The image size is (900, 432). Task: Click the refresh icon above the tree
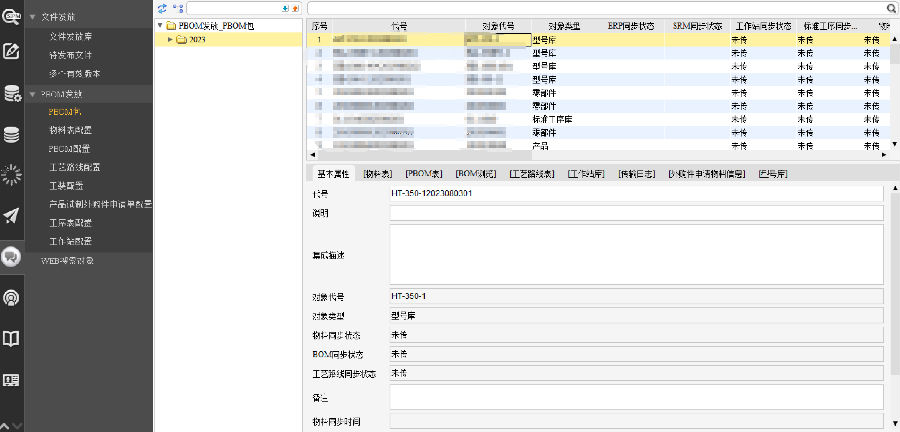[163, 7]
